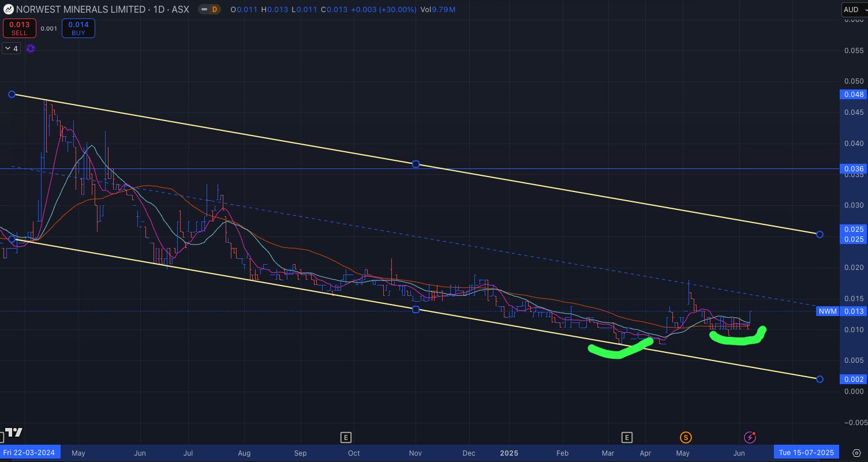Click the Nov label on time axis
This screenshot has width=868, height=462.
click(416, 453)
